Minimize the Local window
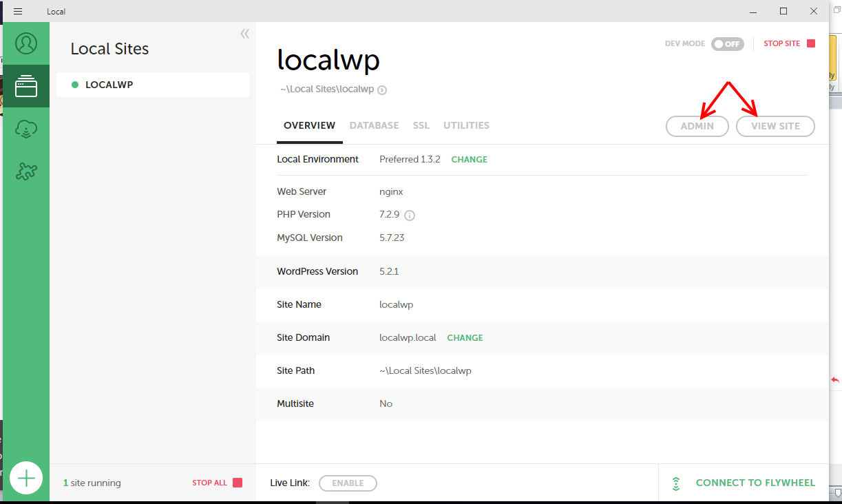Image resolution: width=842 pixels, height=504 pixels. tap(752, 11)
